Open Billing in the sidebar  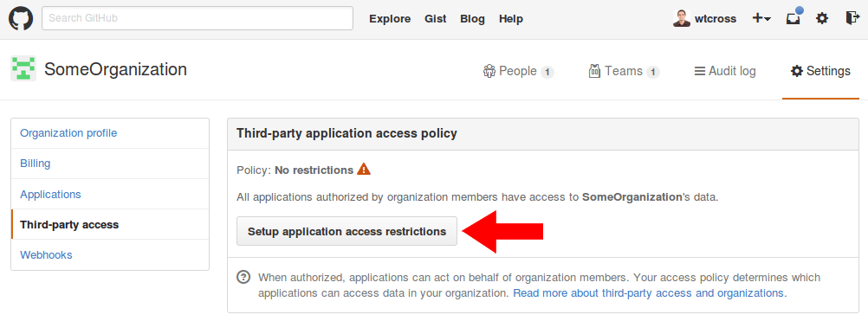pos(110,164)
